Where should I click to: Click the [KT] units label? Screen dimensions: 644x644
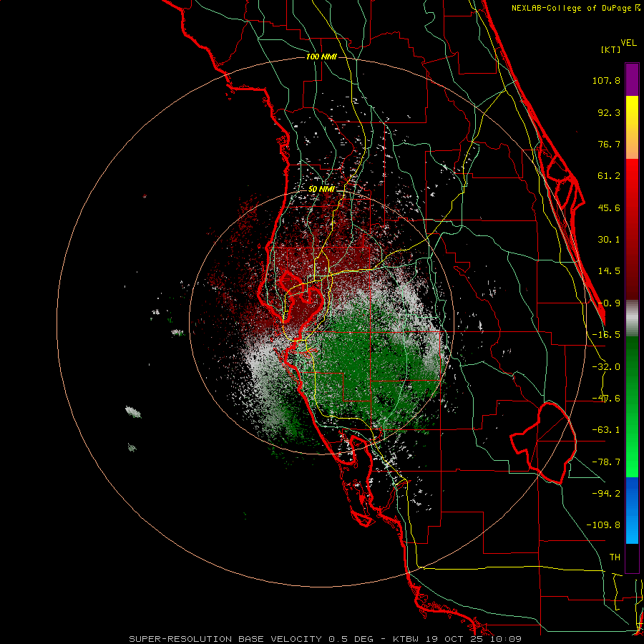pos(611,49)
